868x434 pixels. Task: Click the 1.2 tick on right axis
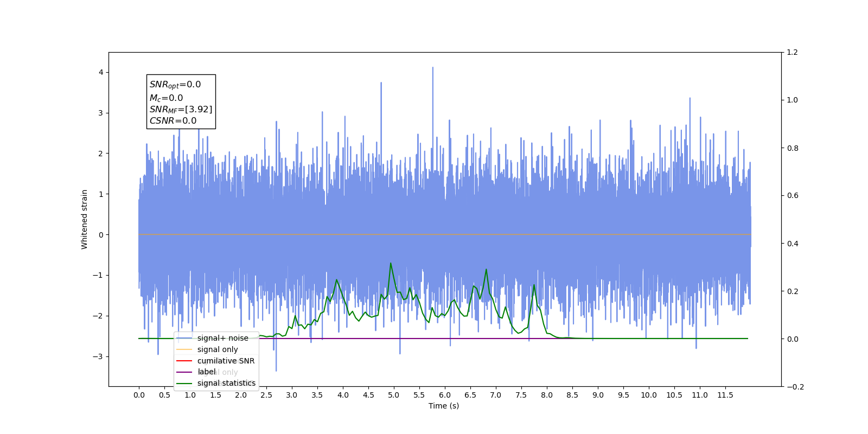coord(793,53)
